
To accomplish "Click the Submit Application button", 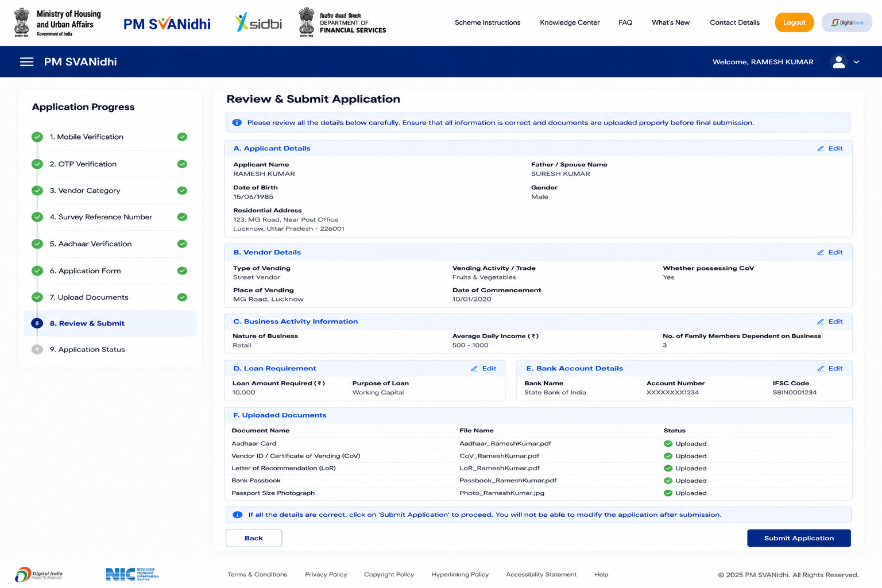I will pos(799,538).
